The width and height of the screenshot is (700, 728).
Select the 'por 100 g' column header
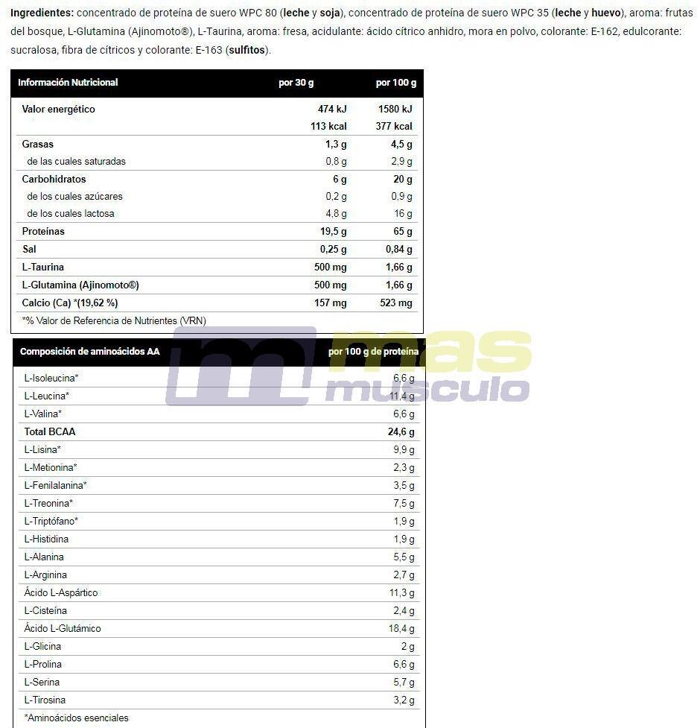pyautogui.click(x=395, y=83)
